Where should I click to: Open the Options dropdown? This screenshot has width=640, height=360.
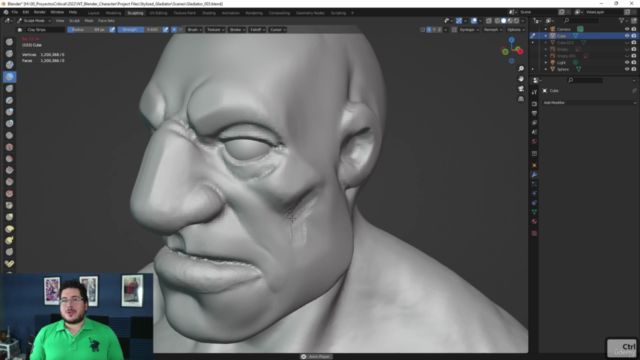[516, 30]
